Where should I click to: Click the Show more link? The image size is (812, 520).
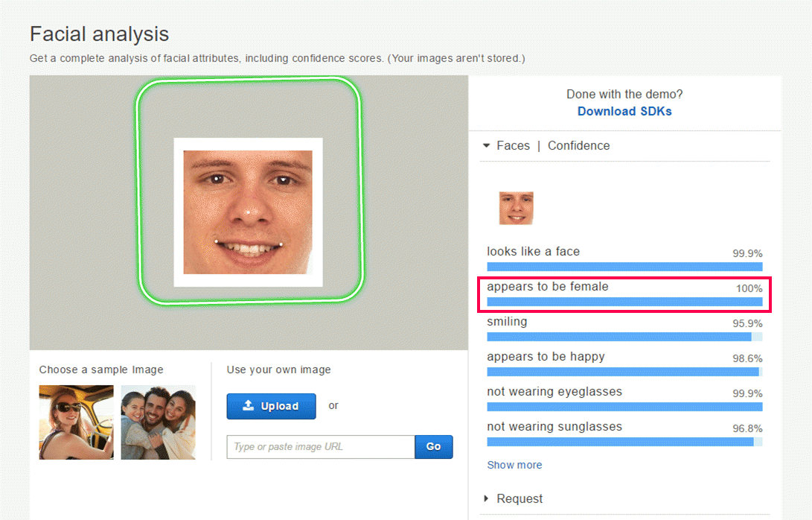tap(514, 465)
